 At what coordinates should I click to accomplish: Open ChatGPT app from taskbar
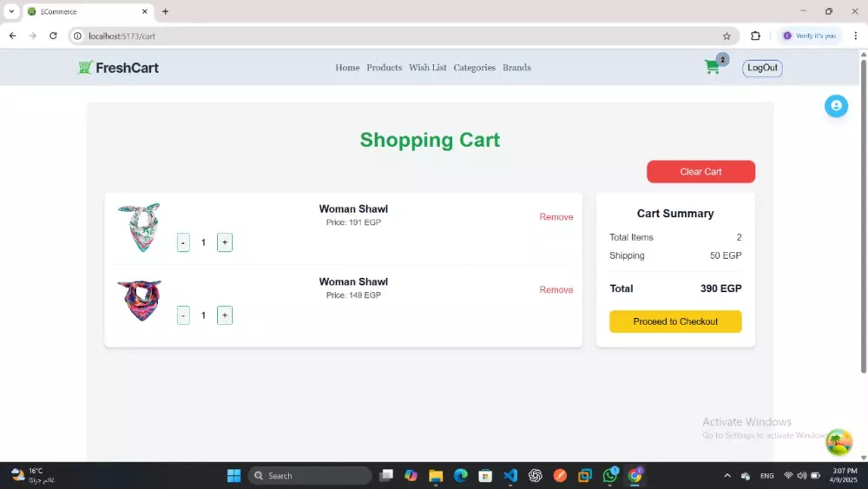click(536, 476)
